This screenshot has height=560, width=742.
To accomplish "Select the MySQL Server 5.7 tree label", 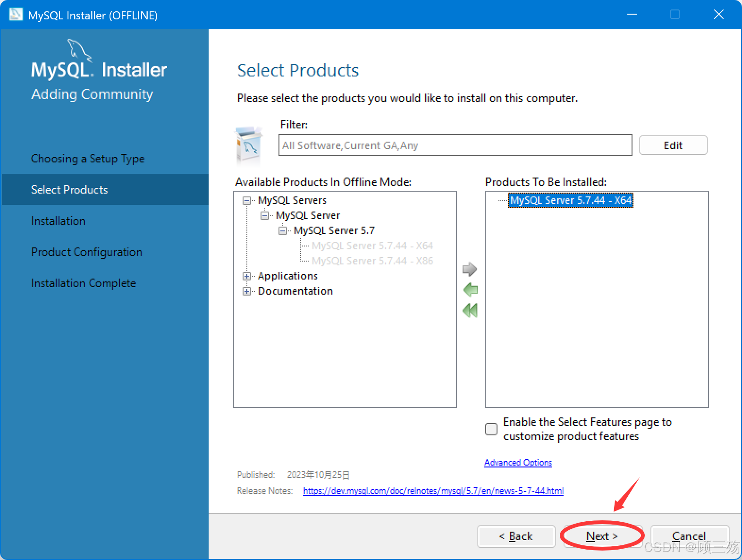I will 334,230.
